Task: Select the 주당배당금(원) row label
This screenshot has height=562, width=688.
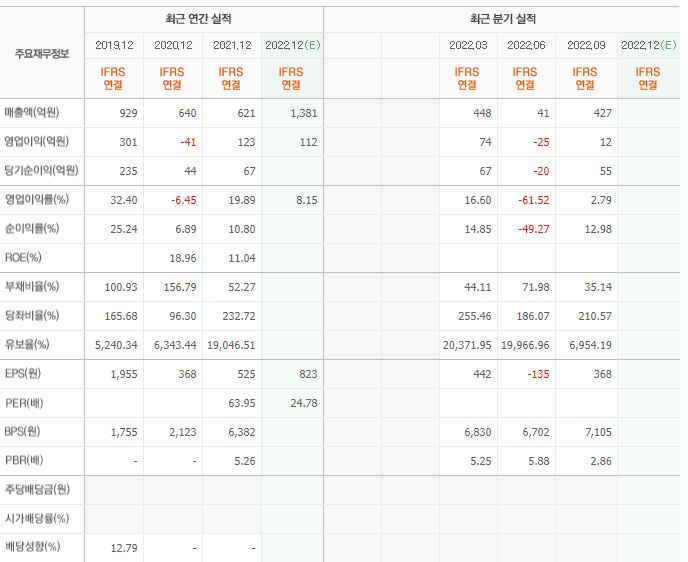Action: [x=37, y=490]
